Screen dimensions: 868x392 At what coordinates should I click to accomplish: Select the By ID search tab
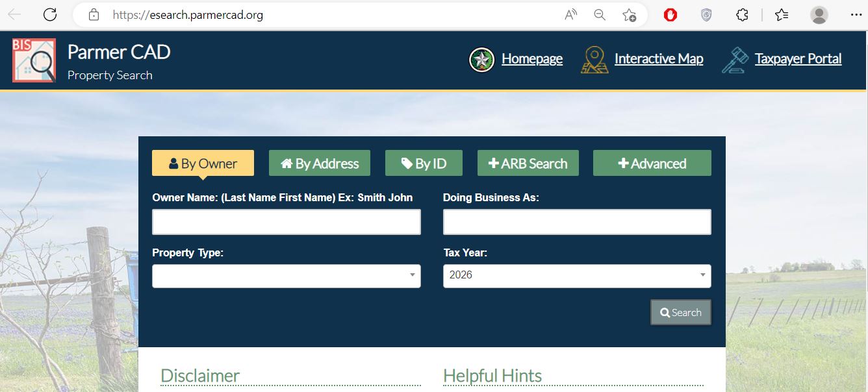[x=424, y=164]
